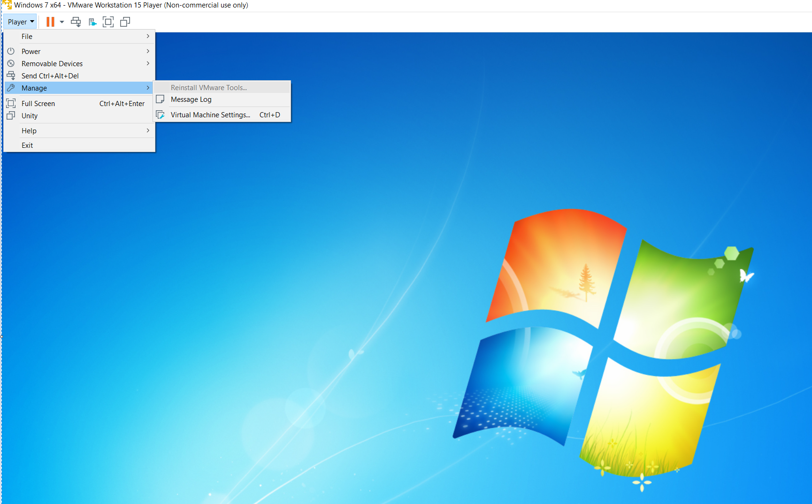Expand Power submenu chevron
Image resolution: width=812 pixels, height=504 pixels.
click(148, 51)
